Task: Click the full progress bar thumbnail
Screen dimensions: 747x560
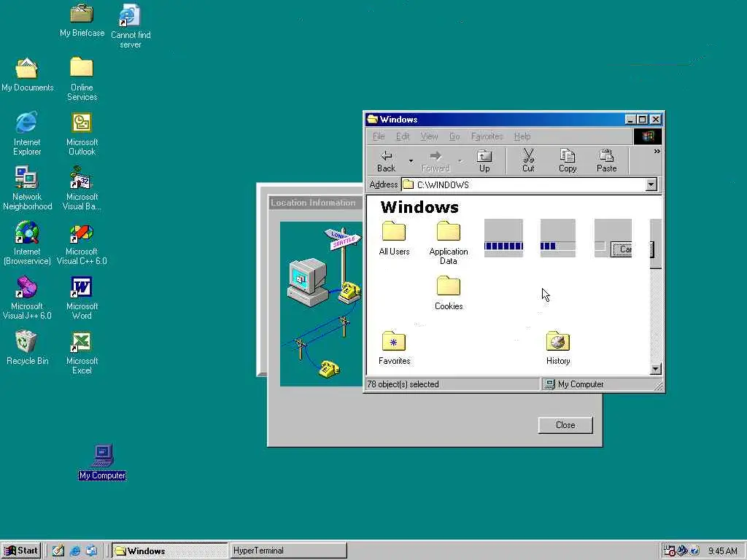Action: click(x=503, y=238)
